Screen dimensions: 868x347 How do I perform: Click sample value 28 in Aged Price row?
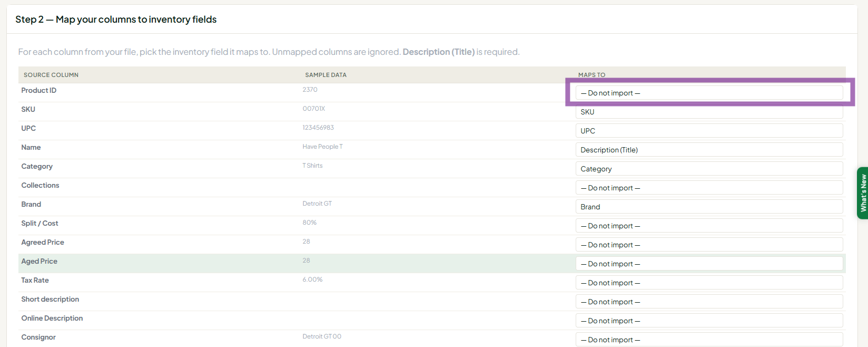[x=306, y=261]
